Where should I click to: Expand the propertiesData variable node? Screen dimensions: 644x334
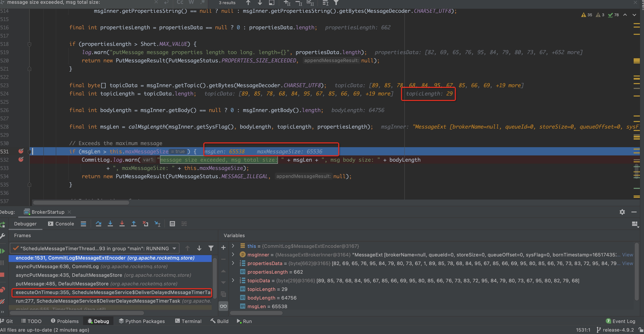pos(233,263)
